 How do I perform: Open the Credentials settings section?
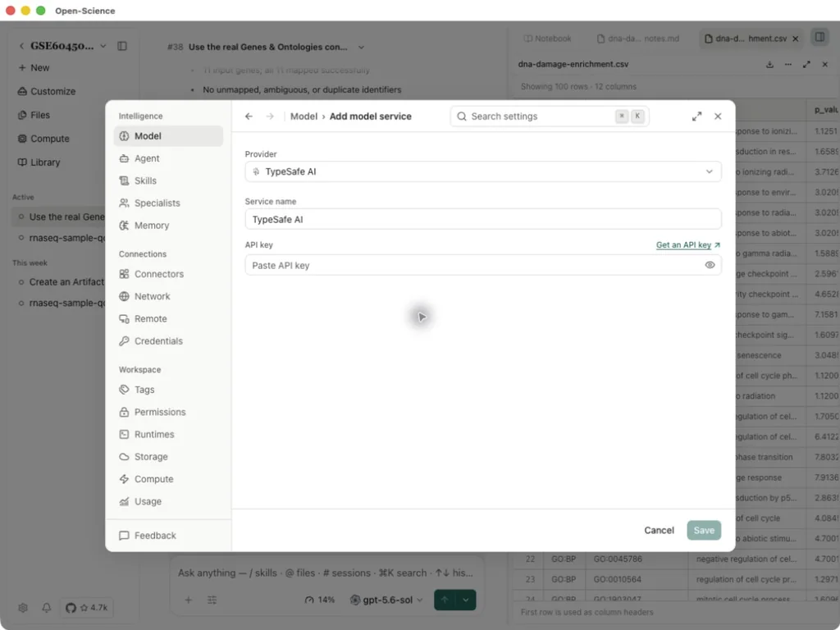[x=168, y=341]
